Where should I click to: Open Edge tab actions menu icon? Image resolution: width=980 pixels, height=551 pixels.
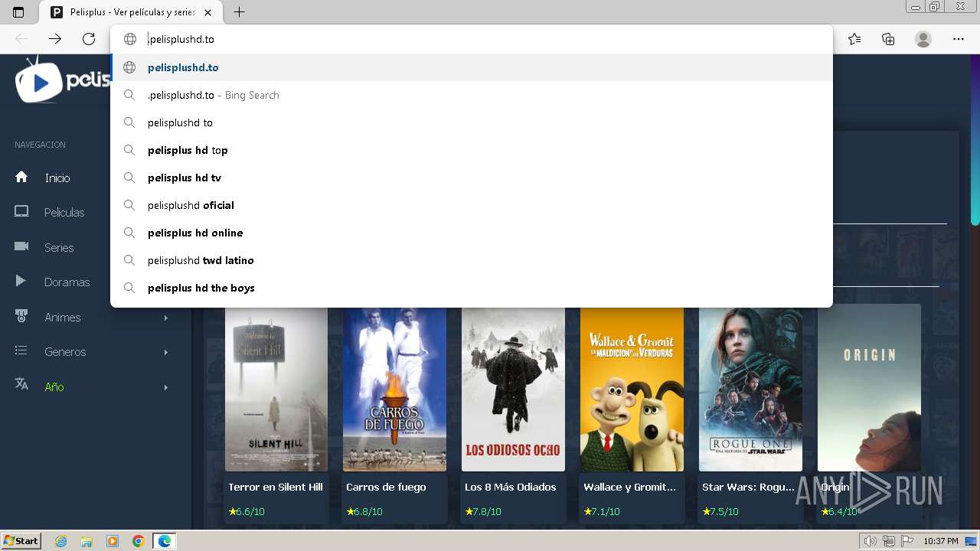pyautogui.click(x=18, y=12)
